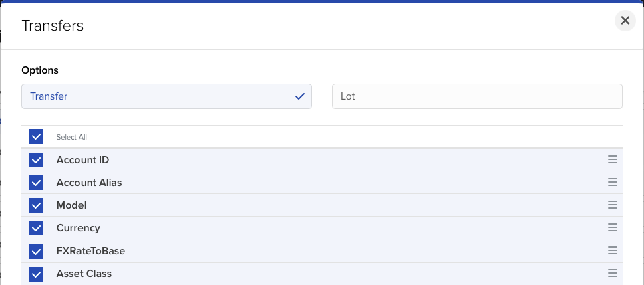The height and width of the screenshot is (285, 644).
Task: Uncheck the Select All checkbox
Action: pyautogui.click(x=36, y=137)
